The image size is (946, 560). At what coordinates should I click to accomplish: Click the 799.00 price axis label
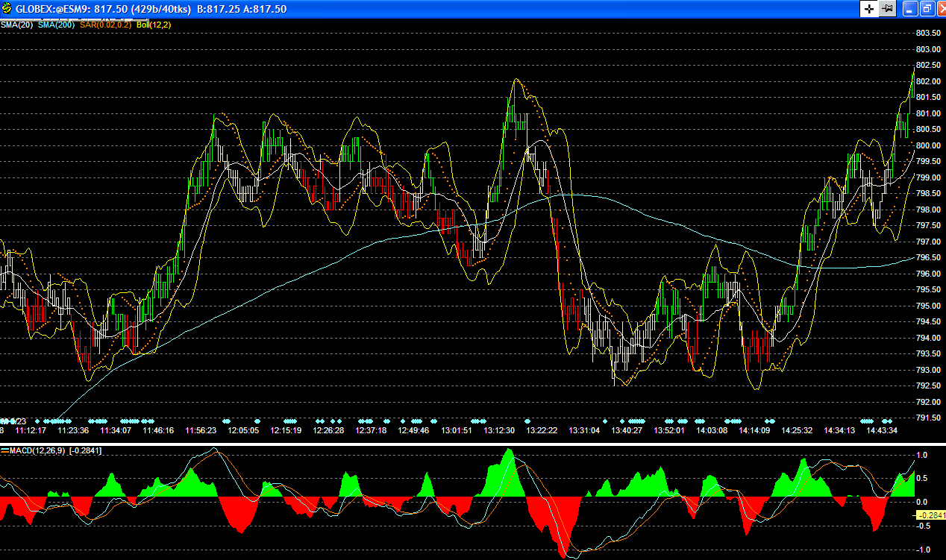pos(927,177)
